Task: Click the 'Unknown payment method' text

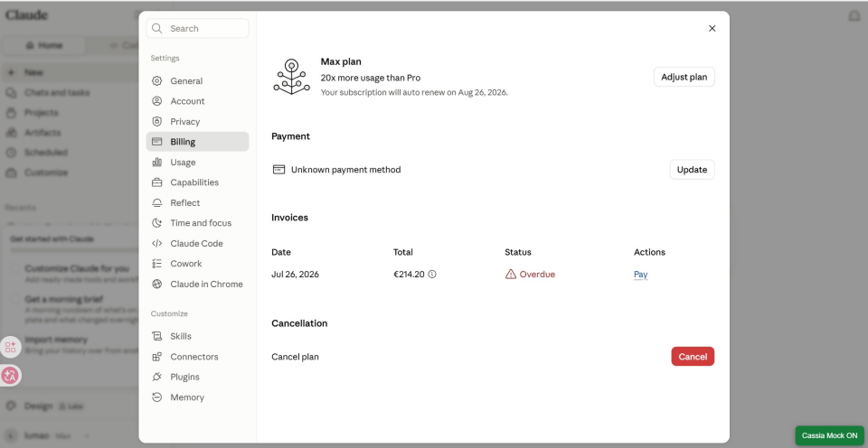Action: pyautogui.click(x=346, y=170)
